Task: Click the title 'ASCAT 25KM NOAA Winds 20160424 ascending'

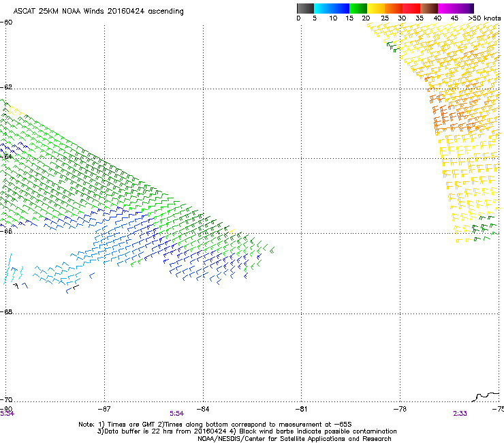Action: (x=98, y=12)
